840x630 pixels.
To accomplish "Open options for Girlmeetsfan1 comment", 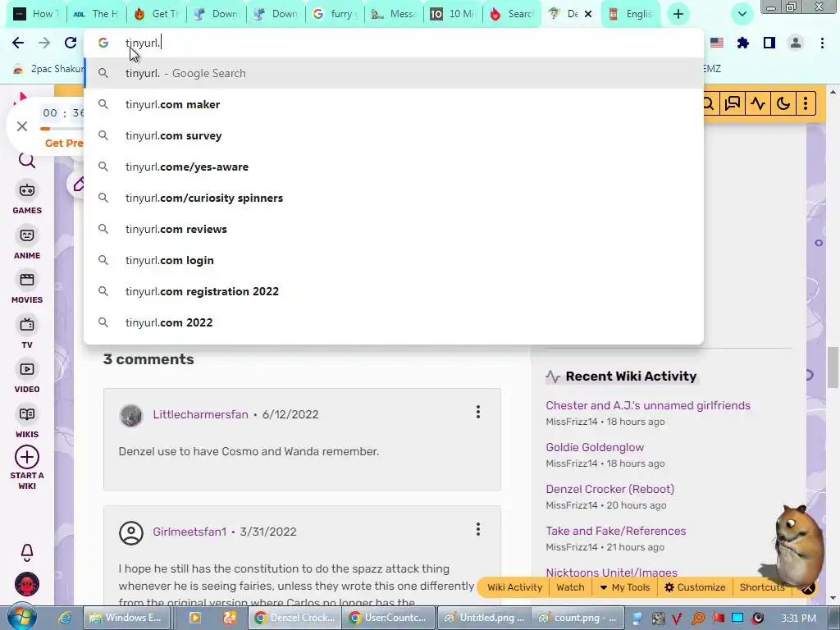I will tap(478, 529).
